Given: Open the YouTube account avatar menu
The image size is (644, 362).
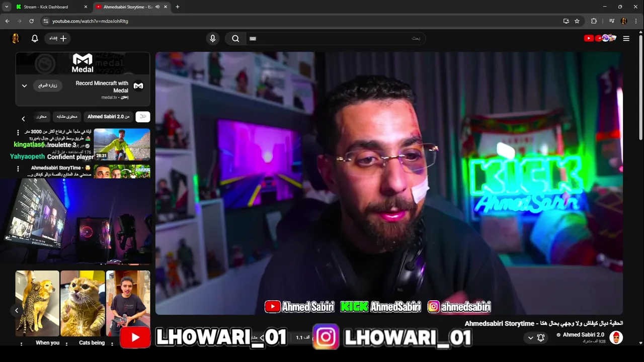Looking at the screenshot, I should click(x=15, y=38).
